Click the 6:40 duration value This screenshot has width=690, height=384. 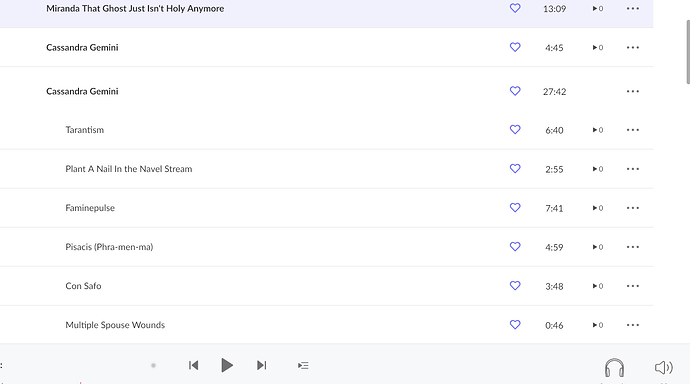tap(554, 130)
